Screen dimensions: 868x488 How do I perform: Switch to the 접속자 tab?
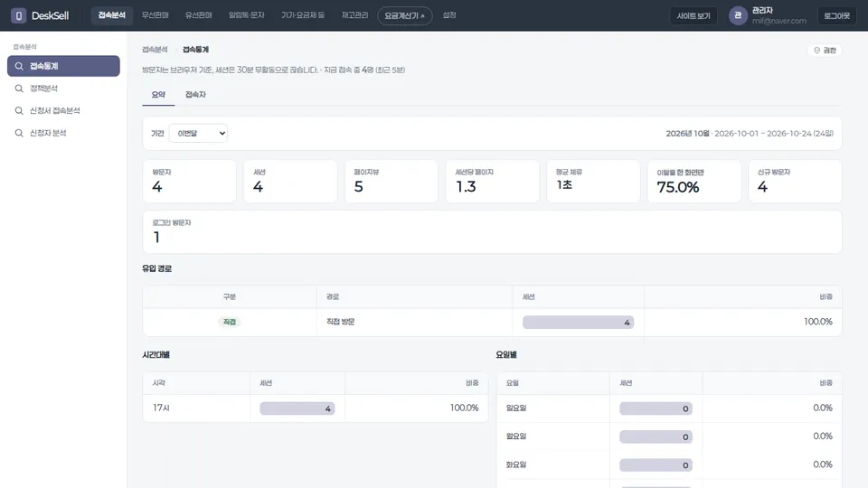(195, 95)
